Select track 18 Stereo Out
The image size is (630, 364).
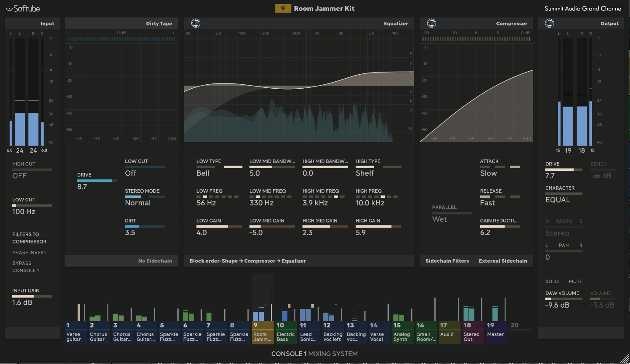(473, 333)
